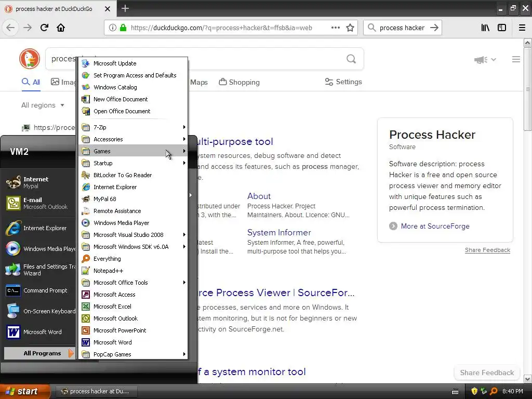Click the process hacker taskbar button
Image resolution: width=532 pixels, height=399 pixels.
pos(96,391)
